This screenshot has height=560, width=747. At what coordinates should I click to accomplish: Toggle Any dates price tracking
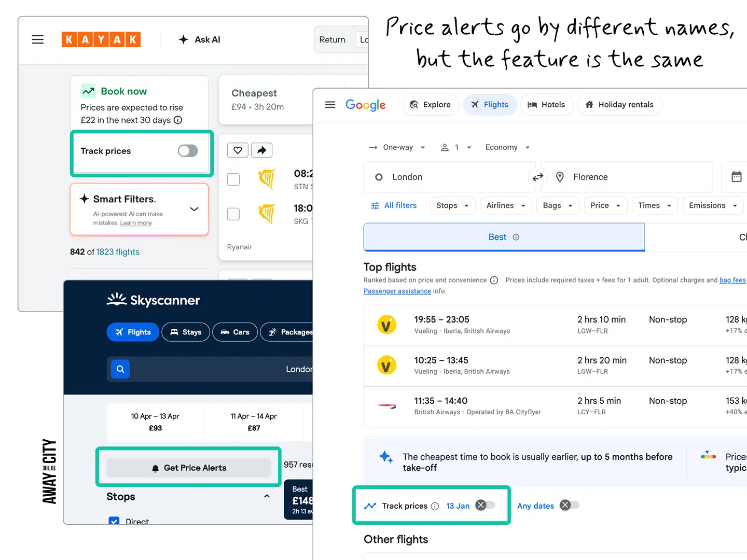point(570,505)
